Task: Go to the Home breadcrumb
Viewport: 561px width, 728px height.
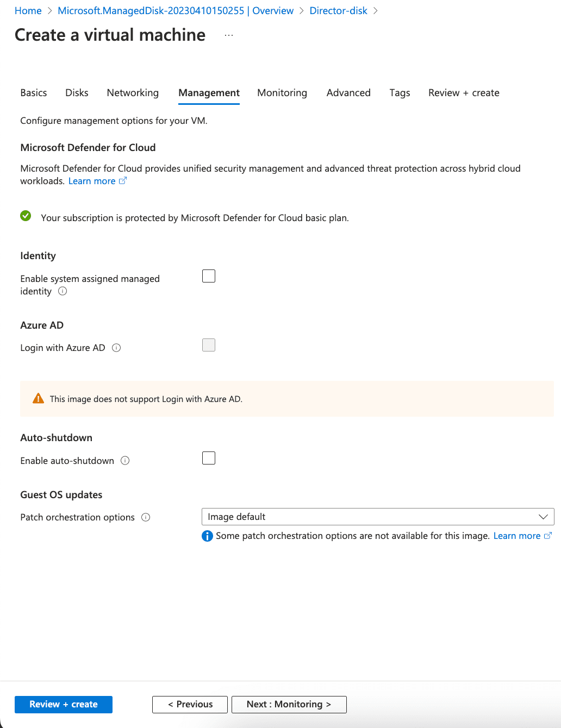Action: pyautogui.click(x=28, y=11)
